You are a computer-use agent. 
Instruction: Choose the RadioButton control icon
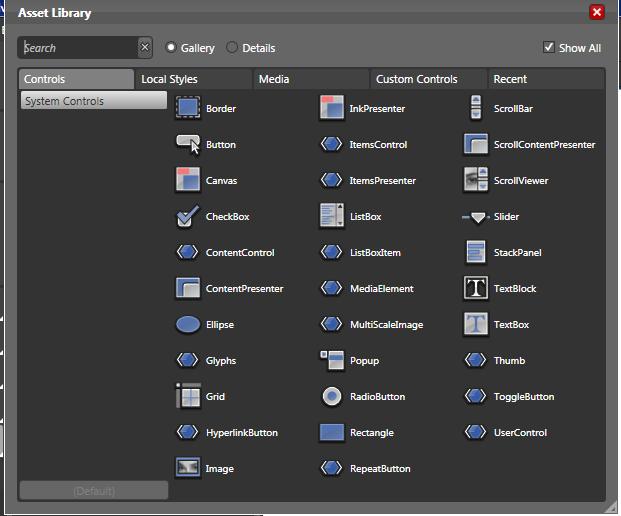pos(332,396)
